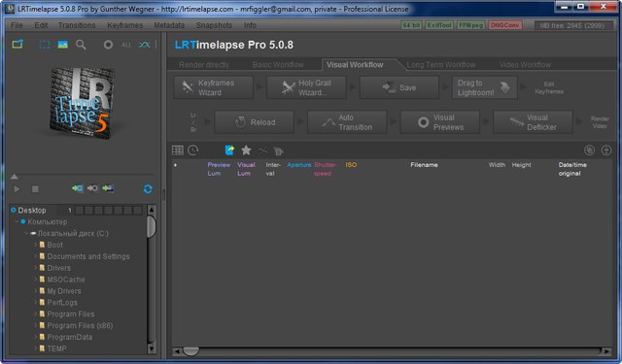Click the table grid view icon
This screenshot has width=622, height=364.
coord(178,150)
